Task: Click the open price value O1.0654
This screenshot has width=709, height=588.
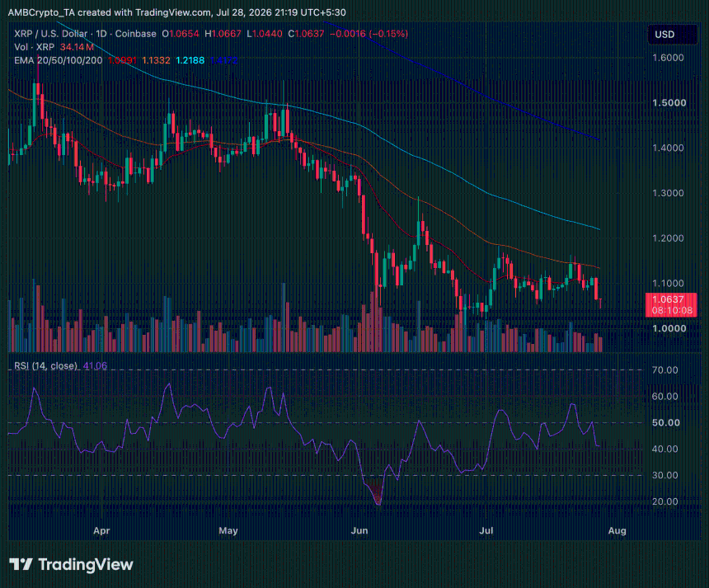Action: 181,34
